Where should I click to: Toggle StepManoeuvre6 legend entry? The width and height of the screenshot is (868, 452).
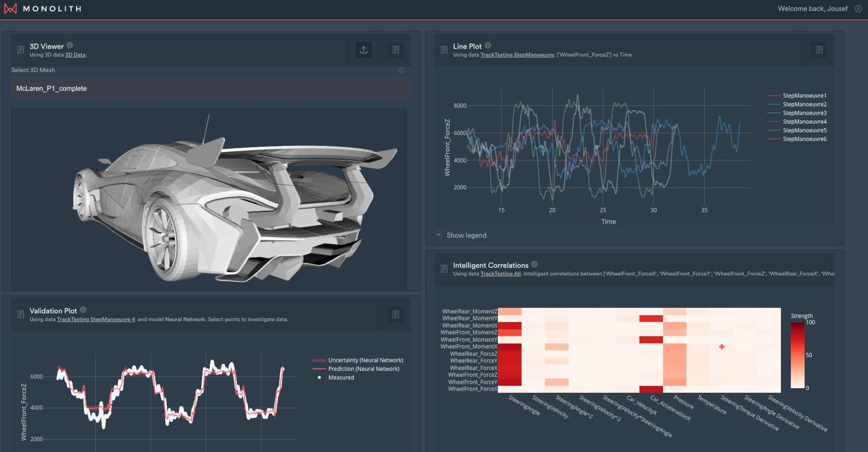(797, 139)
